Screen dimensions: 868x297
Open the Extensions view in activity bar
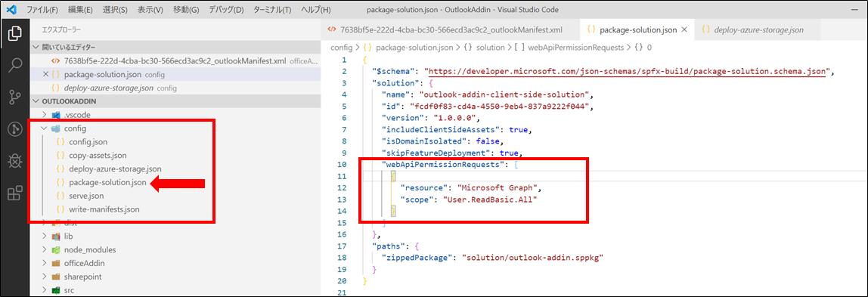pyautogui.click(x=15, y=193)
